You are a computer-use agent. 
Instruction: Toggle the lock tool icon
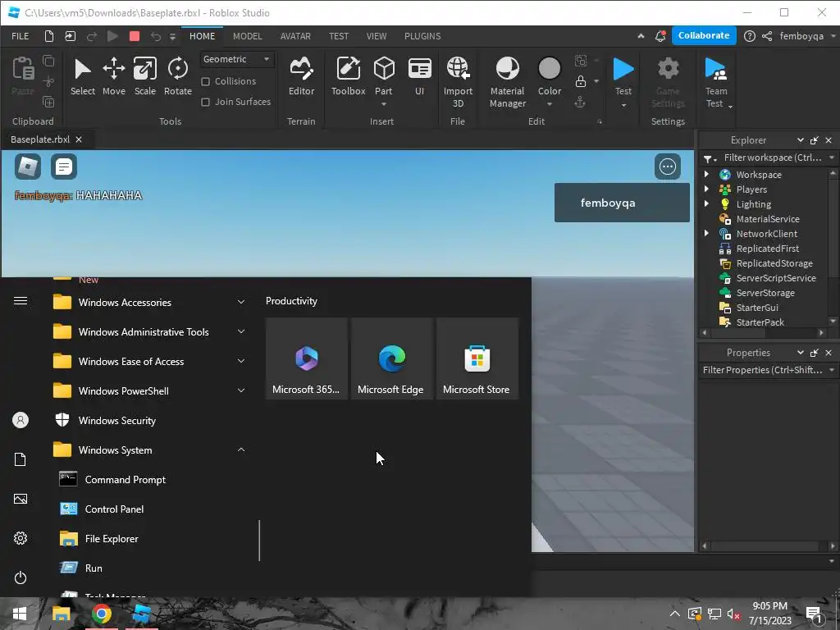[581, 81]
